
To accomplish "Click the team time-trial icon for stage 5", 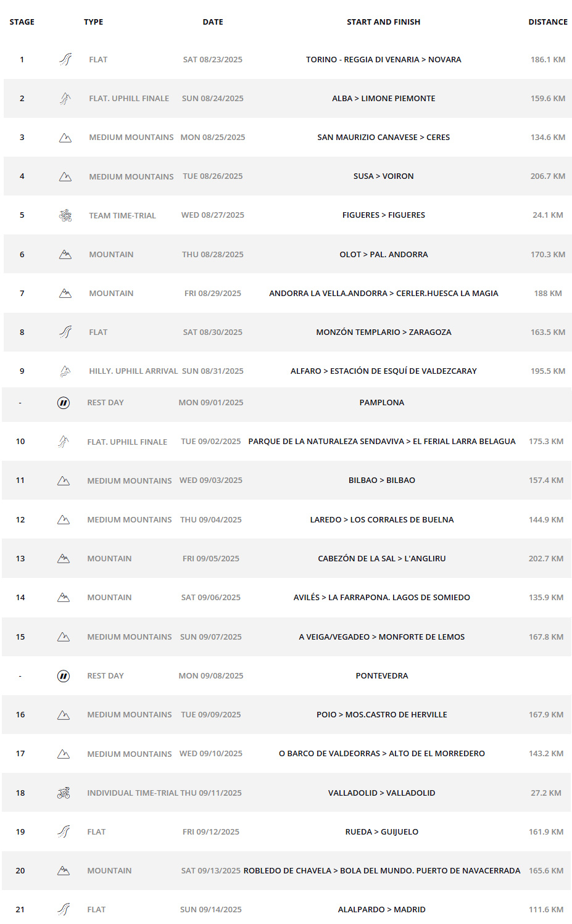I will [65, 215].
